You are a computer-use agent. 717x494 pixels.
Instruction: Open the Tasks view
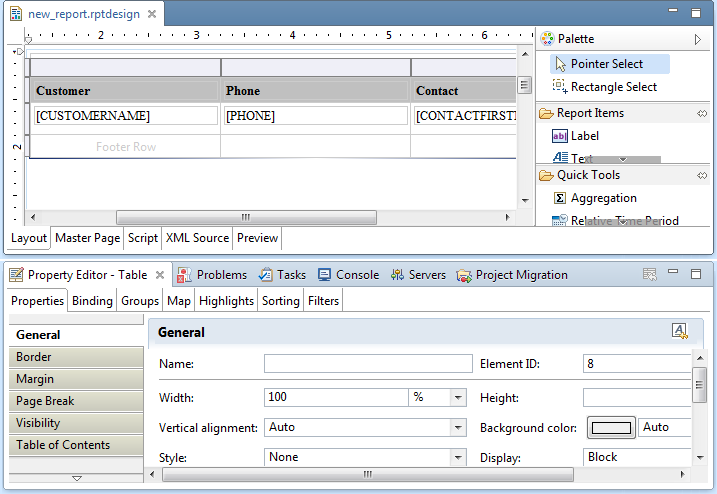[282, 275]
